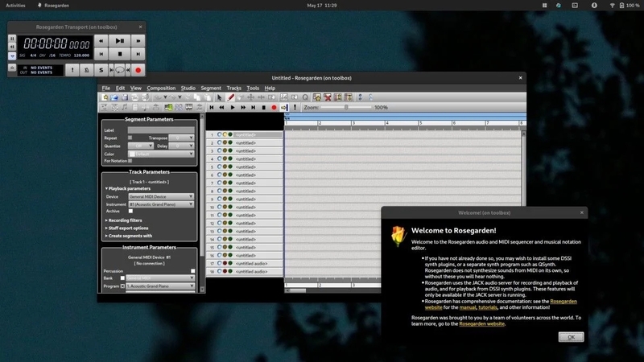
Task: Toggle the Program checkbox
Action: [x=122, y=286]
